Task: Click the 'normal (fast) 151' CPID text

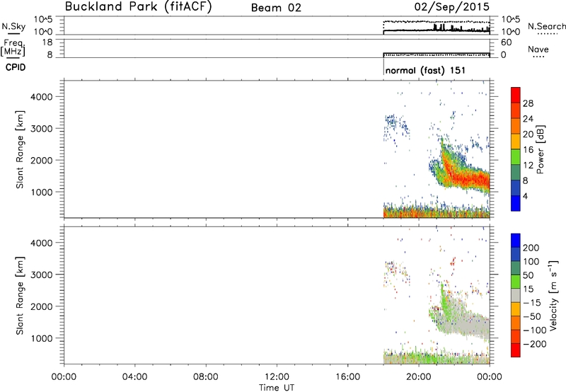Action: (x=425, y=70)
